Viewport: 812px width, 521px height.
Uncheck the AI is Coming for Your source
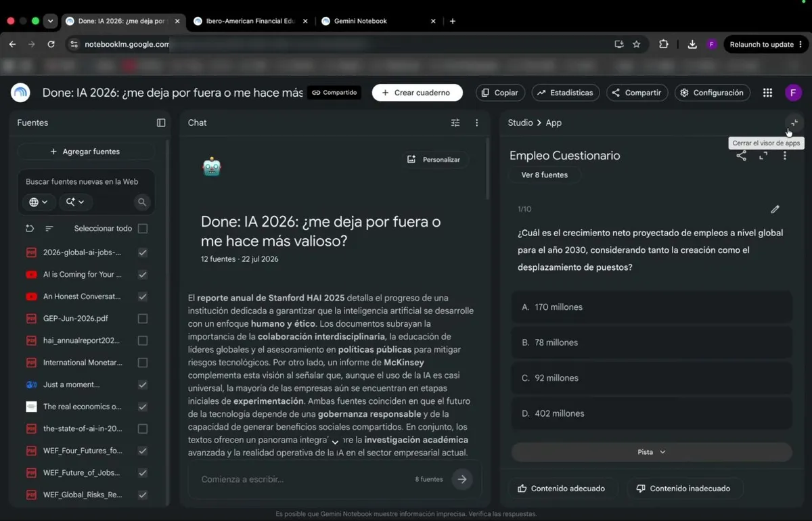(x=143, y=275)
